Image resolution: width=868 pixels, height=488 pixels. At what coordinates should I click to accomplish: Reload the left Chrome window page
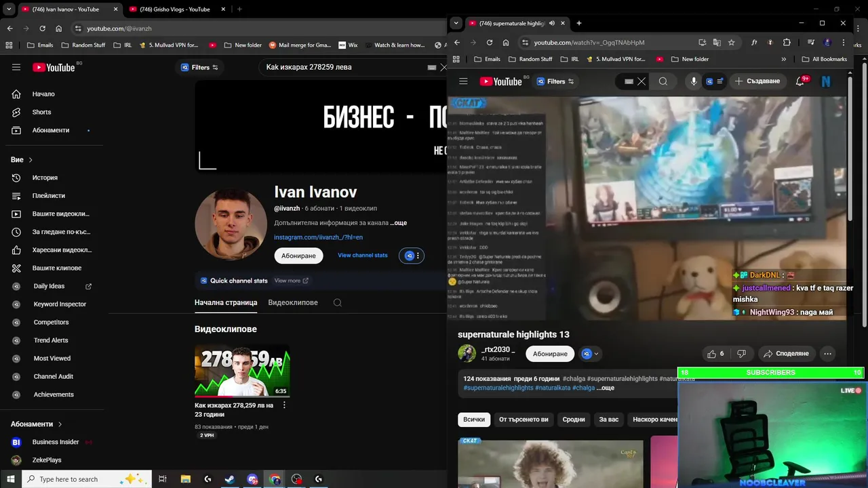[x=43, y=28]
